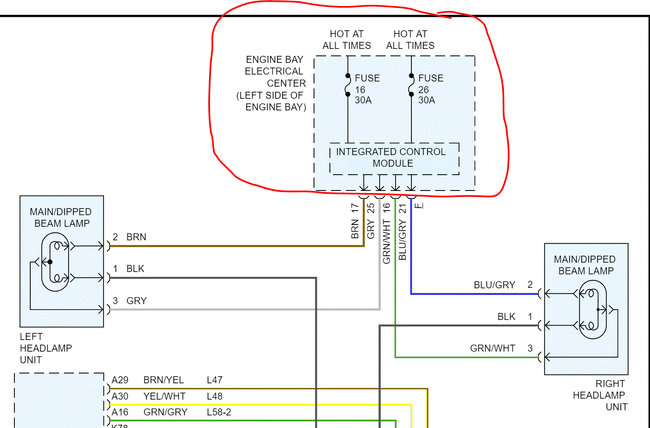This screenshot has height=428, width=650.
Task: Click the 'L58-2' circuit label
Action: pos(219,412)
